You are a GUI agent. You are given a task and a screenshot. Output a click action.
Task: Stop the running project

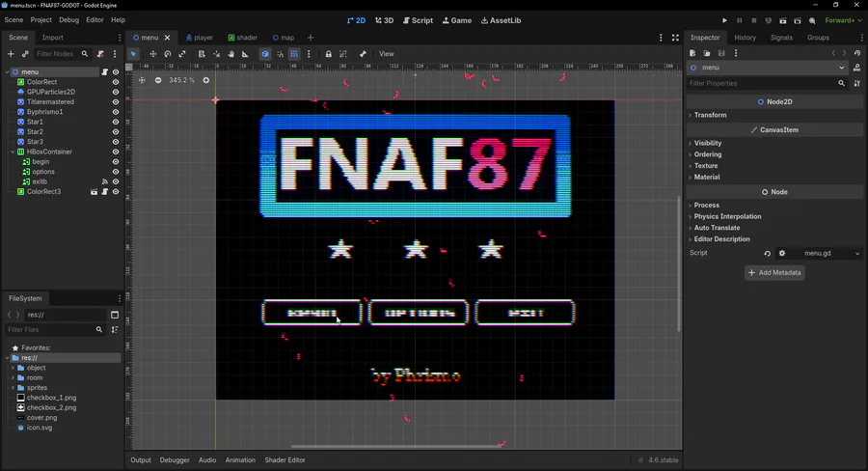point(753,20)
